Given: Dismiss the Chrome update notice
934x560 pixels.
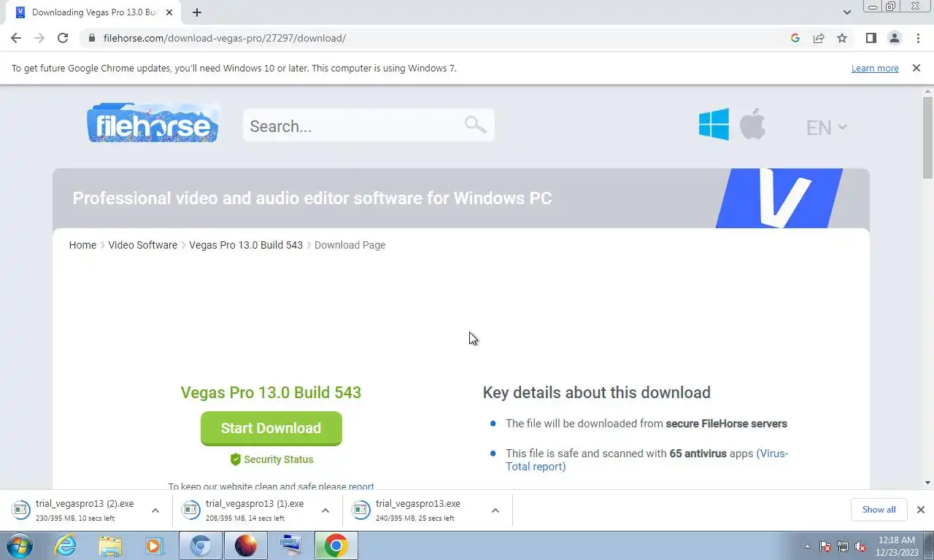Looking at the screenshot, I should (916, 68).
